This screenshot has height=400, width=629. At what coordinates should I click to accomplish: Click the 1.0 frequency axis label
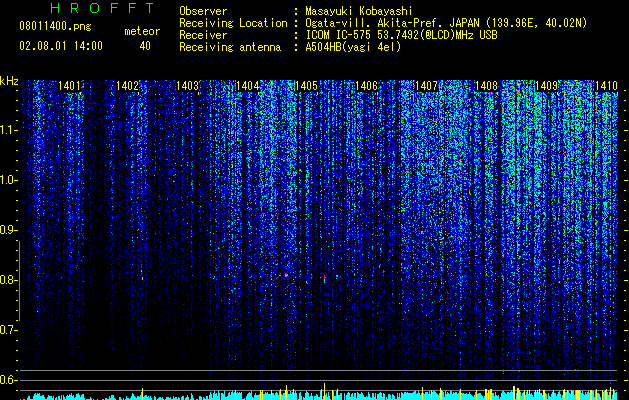pyautogui.click(x=8, y=180)
